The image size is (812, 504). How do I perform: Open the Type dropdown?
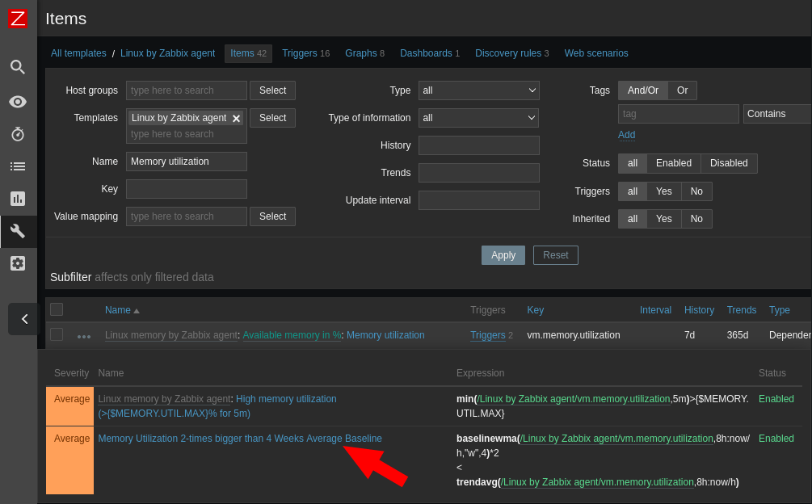click(x=478, y=90)
